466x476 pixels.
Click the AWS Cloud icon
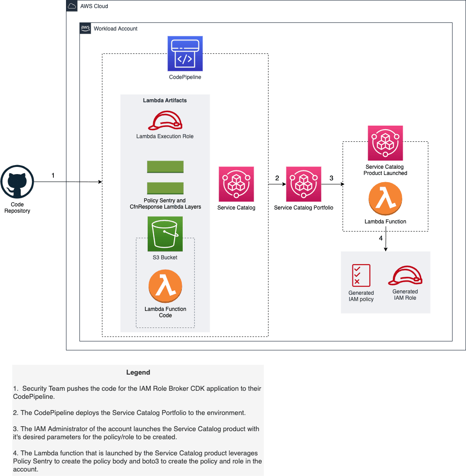[72, 6]
